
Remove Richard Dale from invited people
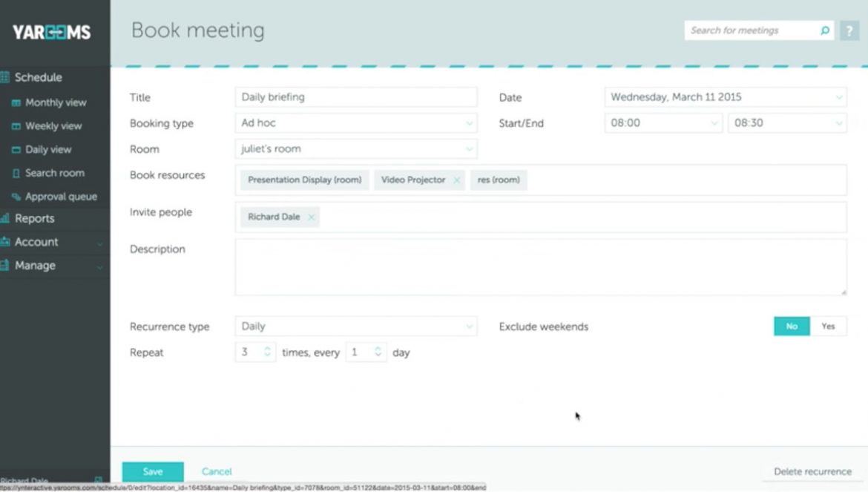point(312,217)
